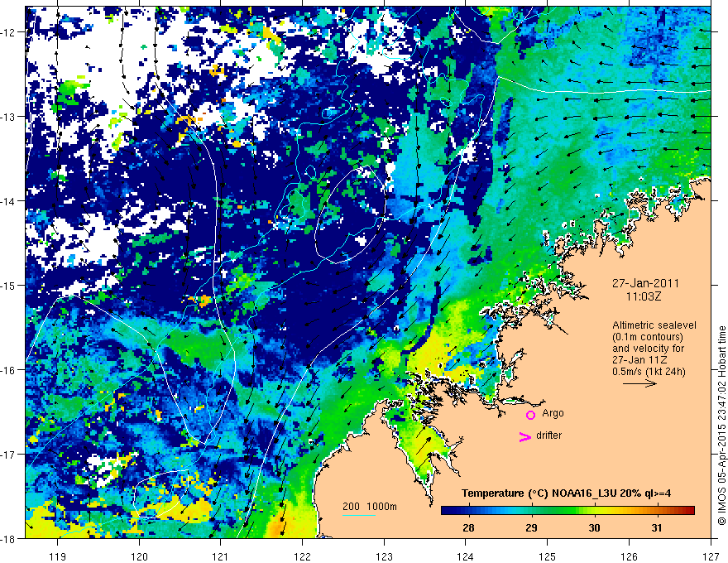Click the temperature color bar
This screenshot has height=563, width=728.
568,511
